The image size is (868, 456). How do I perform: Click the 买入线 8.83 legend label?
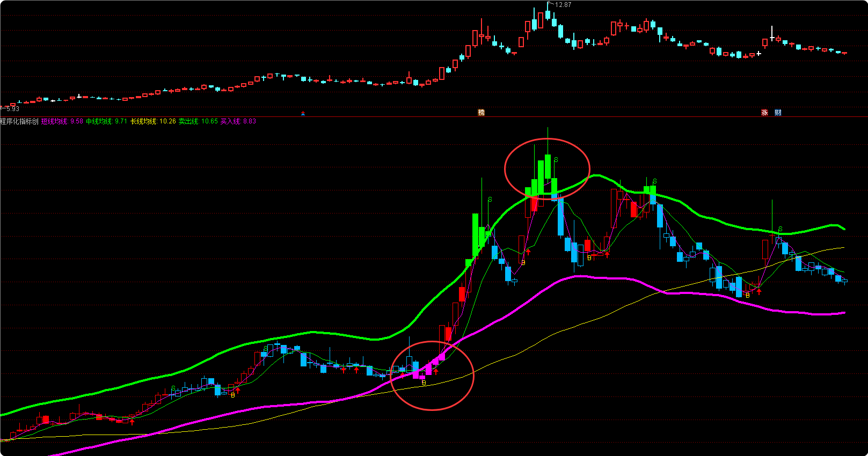(238, 122)
